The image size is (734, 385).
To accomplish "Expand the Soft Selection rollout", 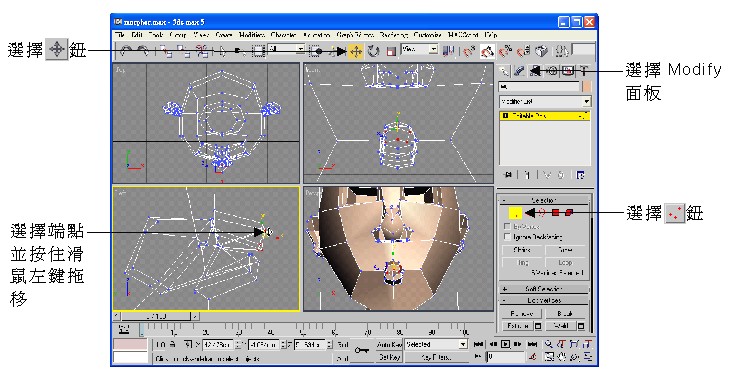I will point(544,289).
